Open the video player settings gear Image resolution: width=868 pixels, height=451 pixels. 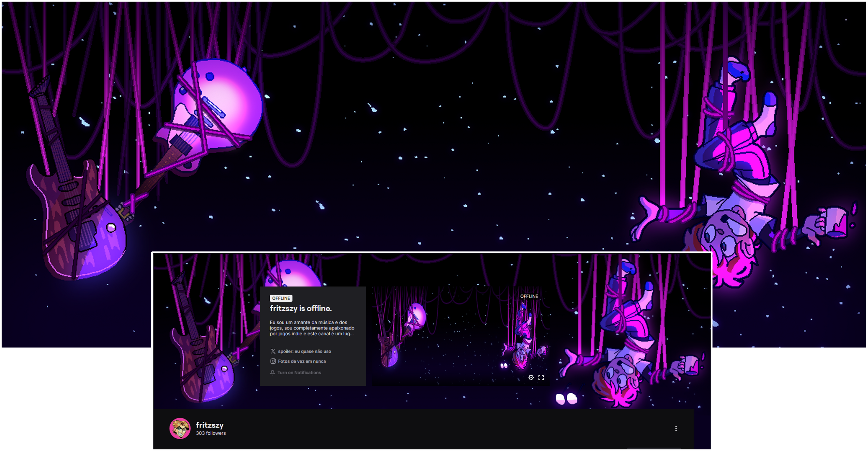(x=531, y=377)
